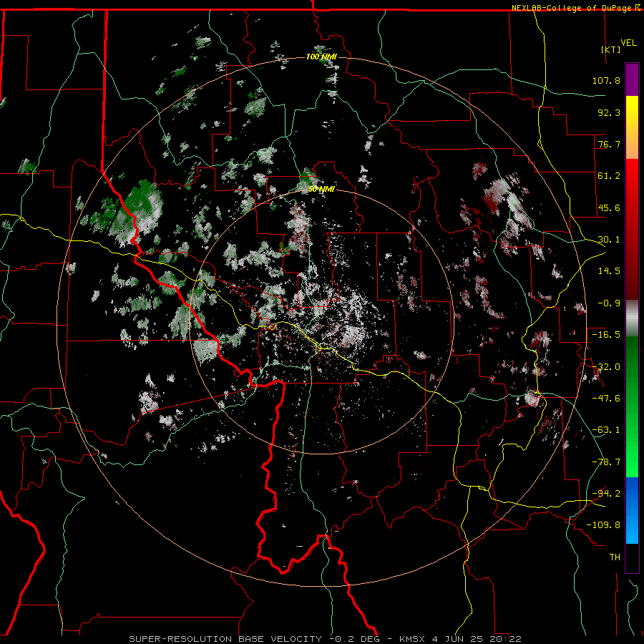Select the -16.5 velocity scale value

tap(606, 335)
